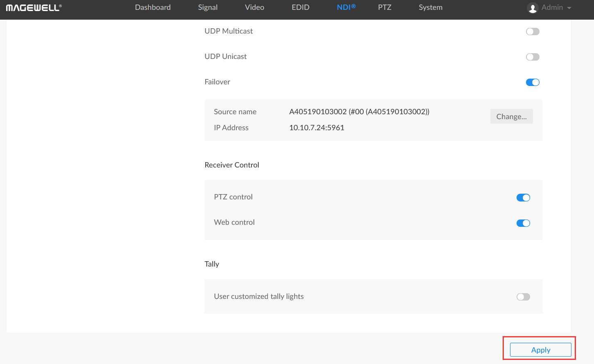Viewport: 594px width, 364px height.
Task: Click the failover IP address value
Action: pos(317,128)
